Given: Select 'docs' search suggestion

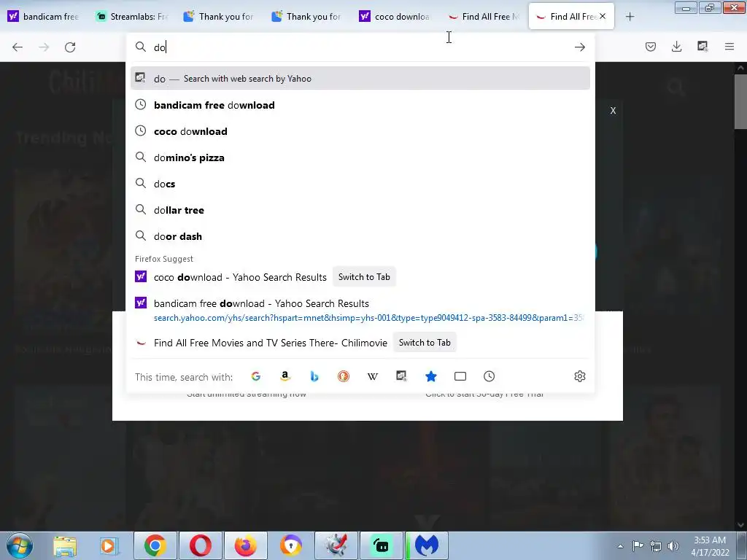Looking at the screenshot, I should pos(360,184).
